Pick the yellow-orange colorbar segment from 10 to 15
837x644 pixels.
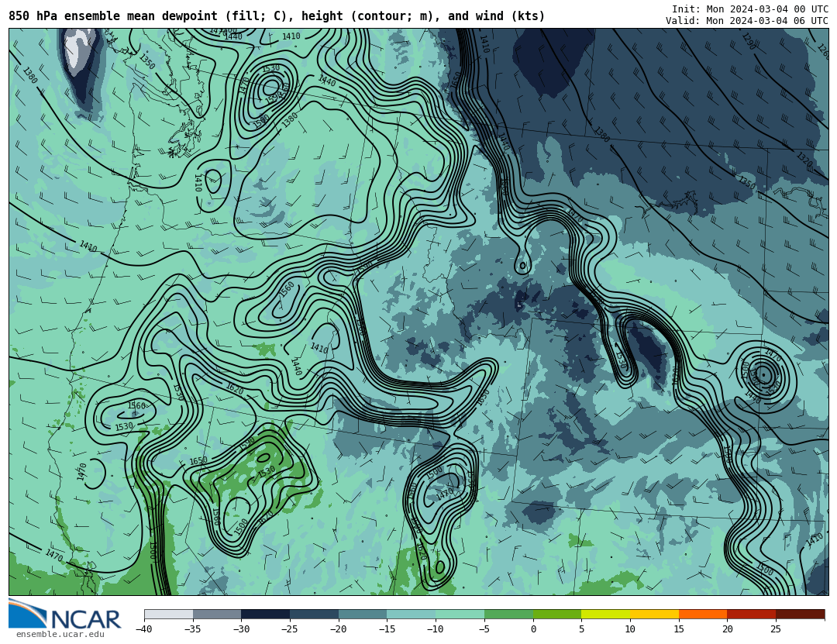pyautogui.click(x=654, y=614)
